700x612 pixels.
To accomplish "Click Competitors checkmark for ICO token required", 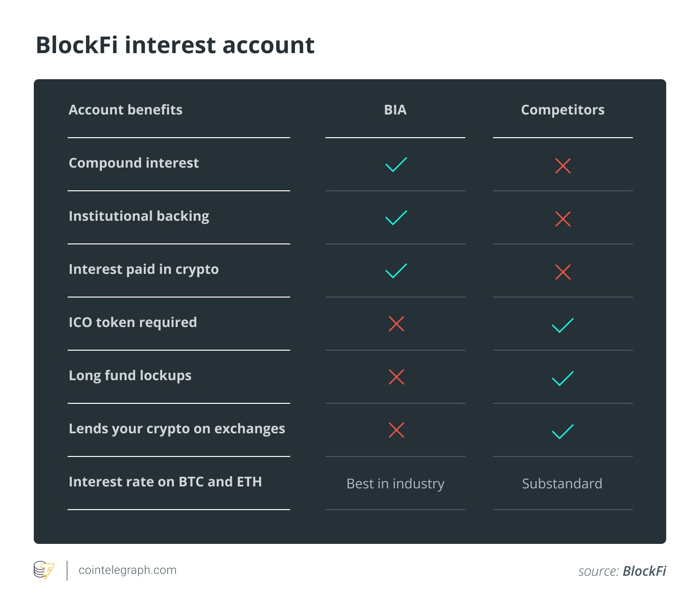I will point(563,326).
